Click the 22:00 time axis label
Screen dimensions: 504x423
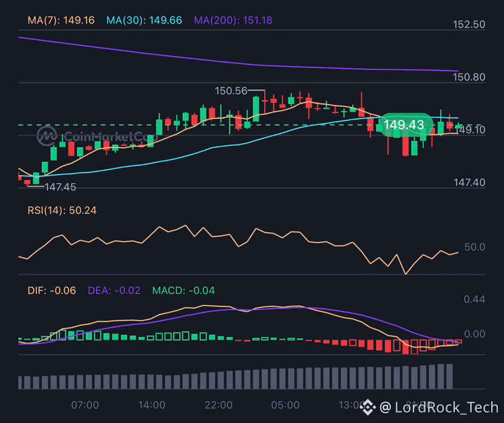click(x=219, y=405)
